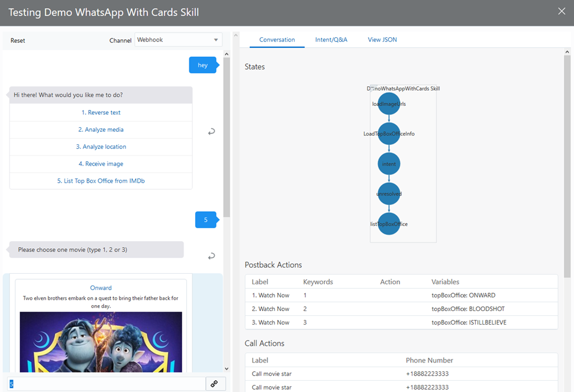Select the Conversation tab

[277, 40]
